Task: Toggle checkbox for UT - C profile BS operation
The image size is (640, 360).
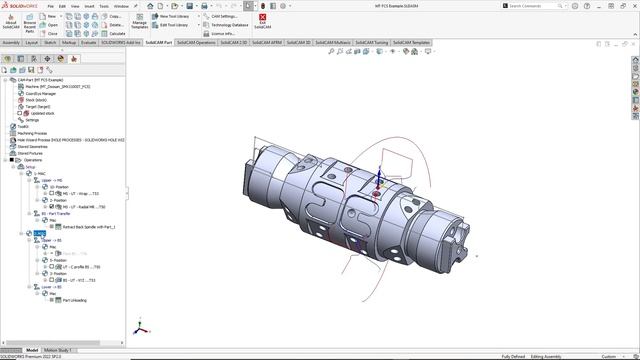Action: (51, 267)
